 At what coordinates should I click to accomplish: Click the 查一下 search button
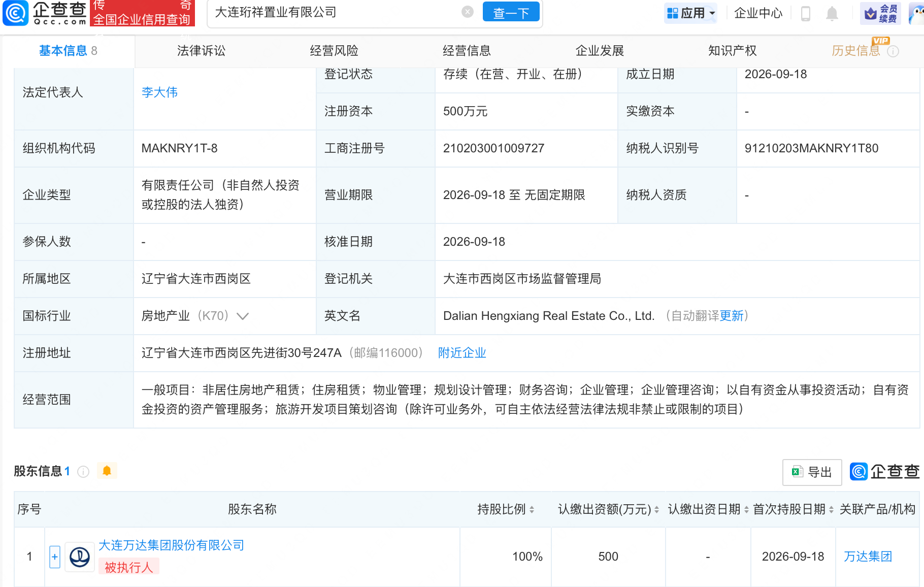511,12
